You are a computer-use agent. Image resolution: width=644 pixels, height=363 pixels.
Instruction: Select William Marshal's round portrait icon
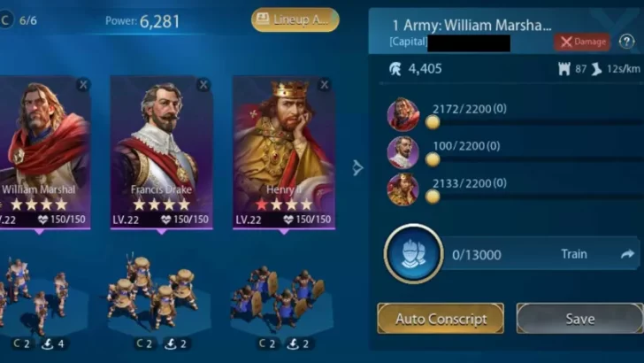click(402, 115)
